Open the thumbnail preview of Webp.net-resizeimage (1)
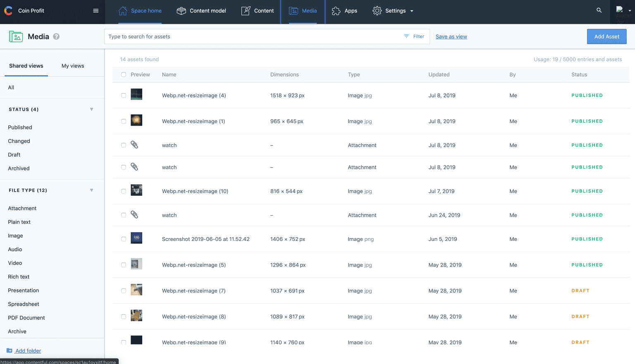 click(136, 121)
